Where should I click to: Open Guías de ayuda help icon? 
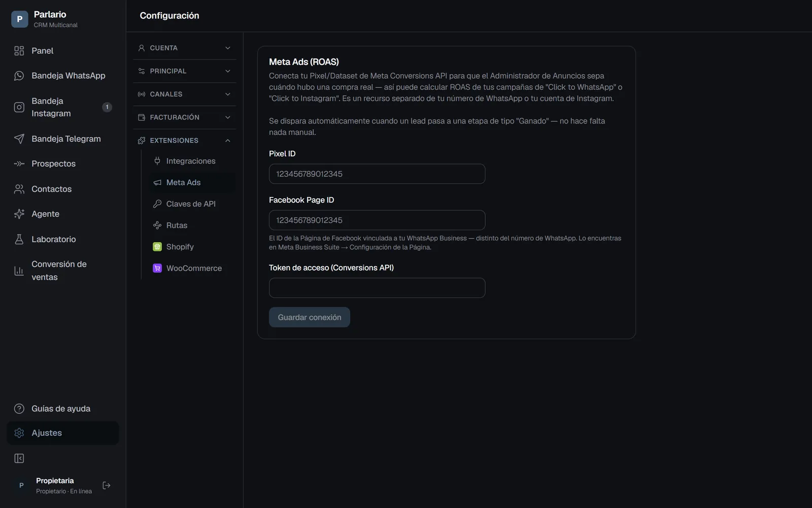[19, 409]
